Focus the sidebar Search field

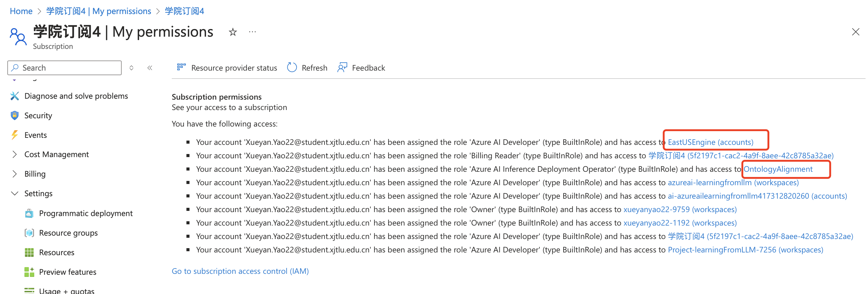click(64, 68)
